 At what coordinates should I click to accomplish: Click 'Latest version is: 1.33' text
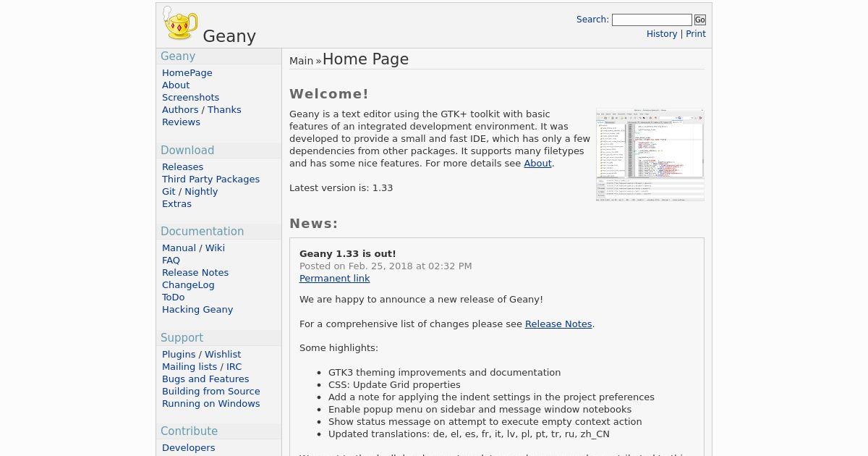pyautogui.click(x=341, y=188)
